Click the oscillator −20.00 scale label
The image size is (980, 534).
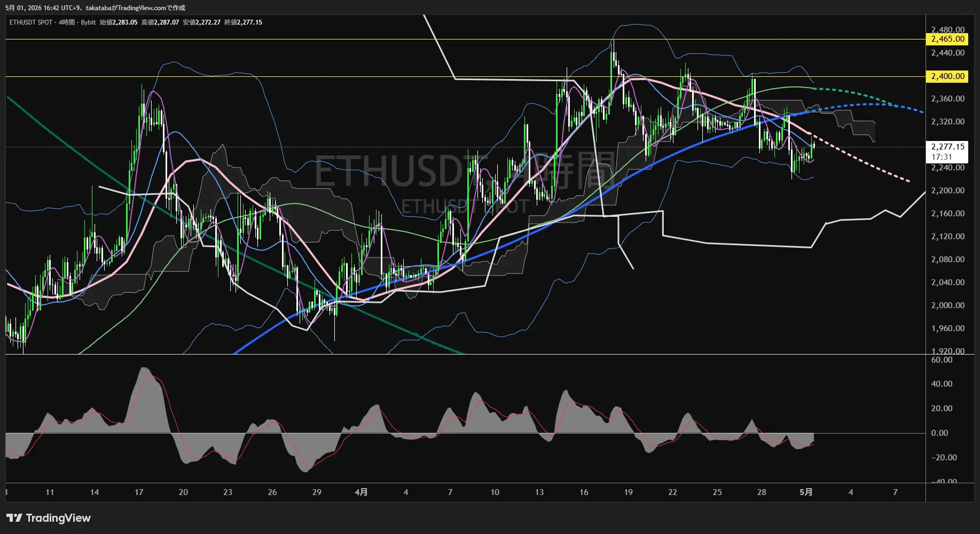click(944, 458)
